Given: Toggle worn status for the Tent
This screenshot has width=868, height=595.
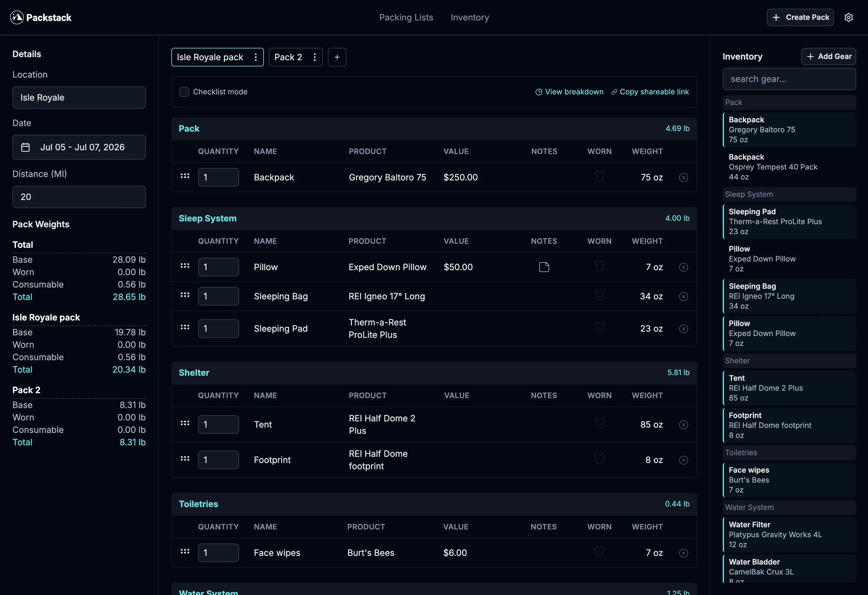Looking at the screenshot, I should tap(599, 423).
